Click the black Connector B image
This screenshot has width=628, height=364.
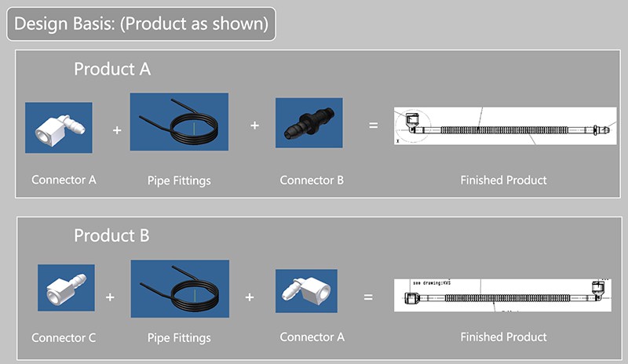click(x=309, y=122)
